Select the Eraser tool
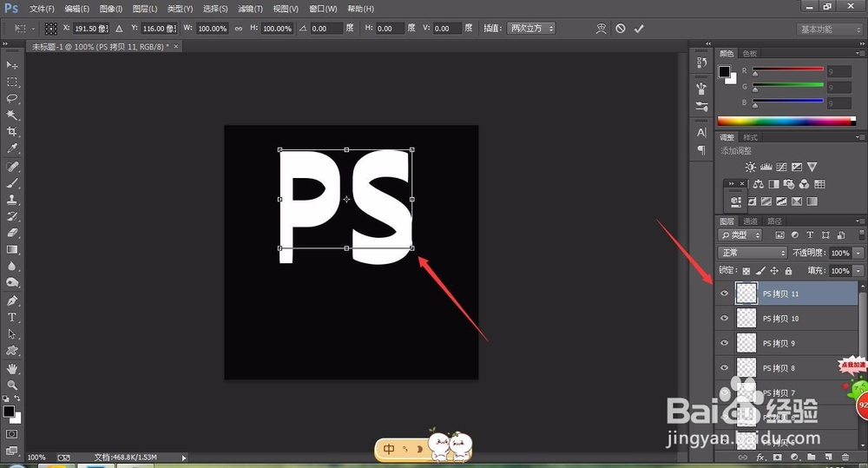 [11, 233]
